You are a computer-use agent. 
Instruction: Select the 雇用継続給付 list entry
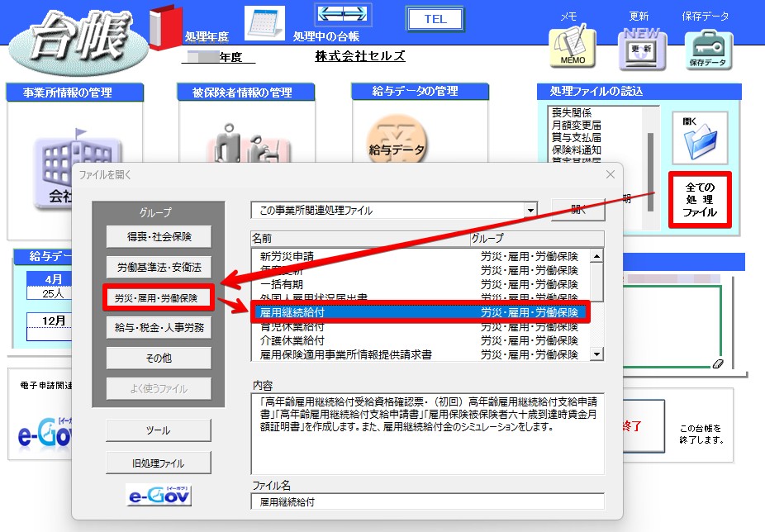click(x=420, y=312)
